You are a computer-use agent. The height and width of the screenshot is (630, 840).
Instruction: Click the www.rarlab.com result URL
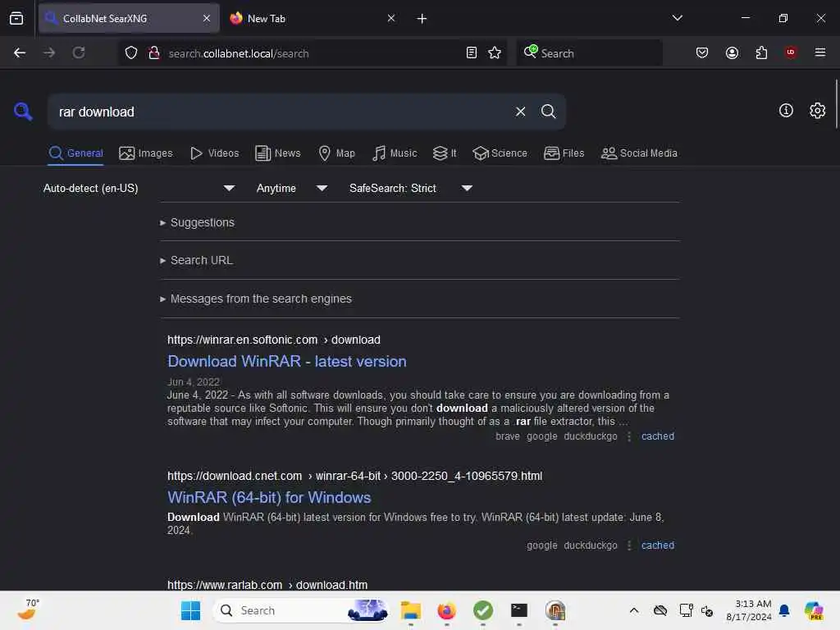click(x=267, y=584)
